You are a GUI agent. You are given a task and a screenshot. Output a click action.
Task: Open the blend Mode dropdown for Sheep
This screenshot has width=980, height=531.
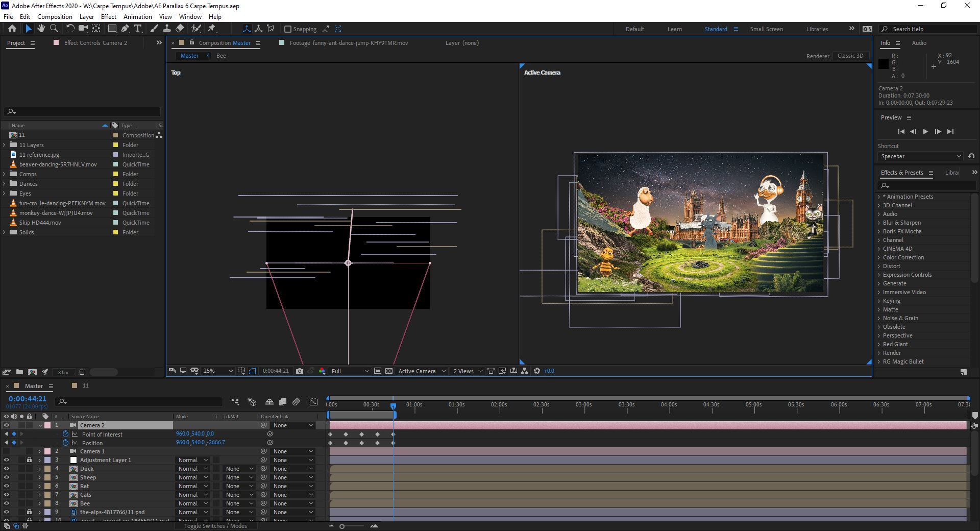click(x=192, y=477)
